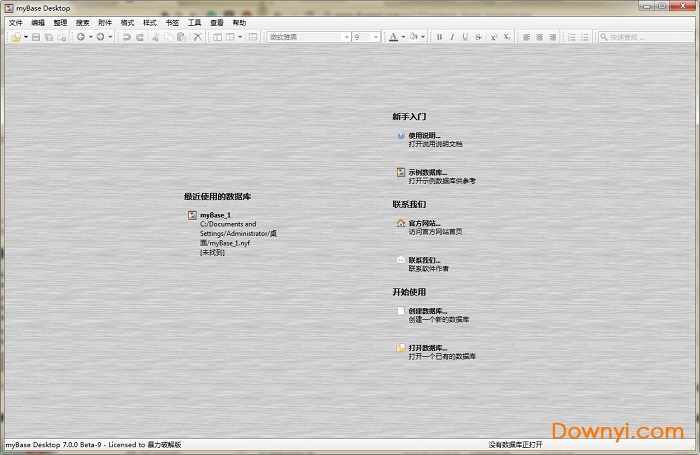Open the 书签 menu
The height and width of the screenshot is (455, 700).
tap(172, 23)
